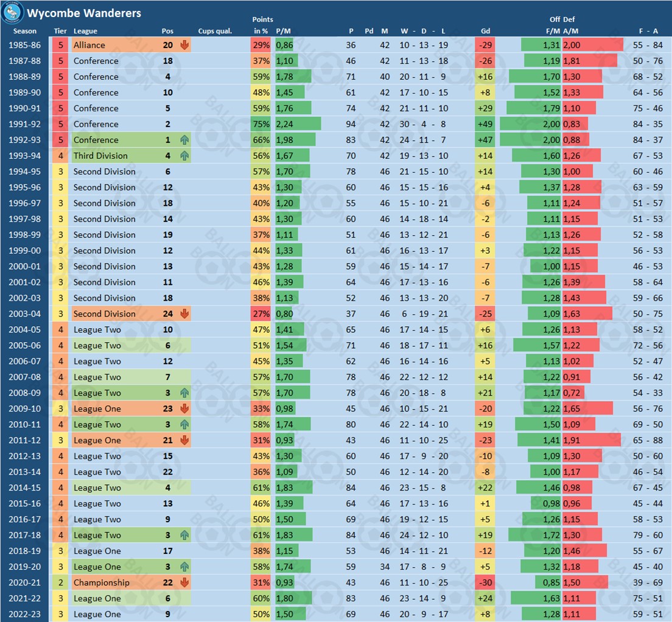Click the Wycombe Wanderers club crest
This screenshot has height=622, width=672.
(x=13, y=12)
